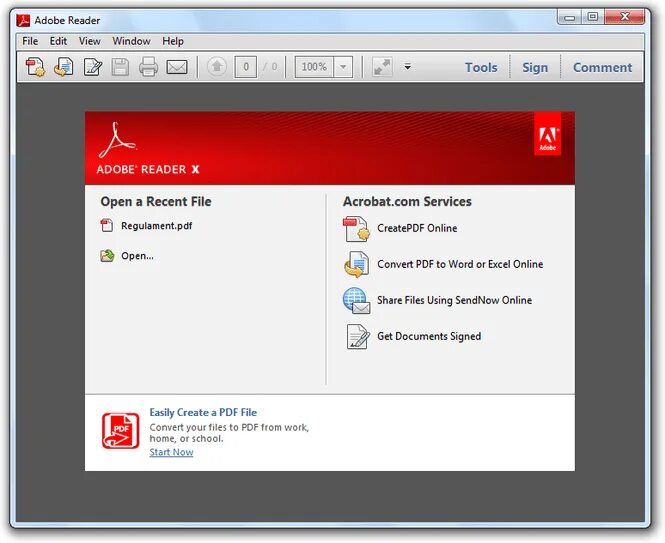This screenshot has width=665, height=543.
Task: Select Share Files Using SendNow Online
Action: 455,300
